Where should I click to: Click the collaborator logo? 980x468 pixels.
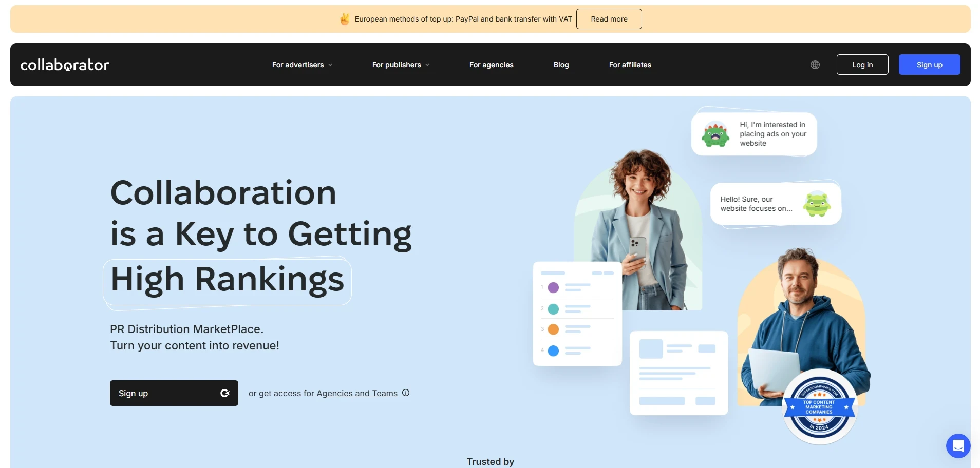coord(65,65)
